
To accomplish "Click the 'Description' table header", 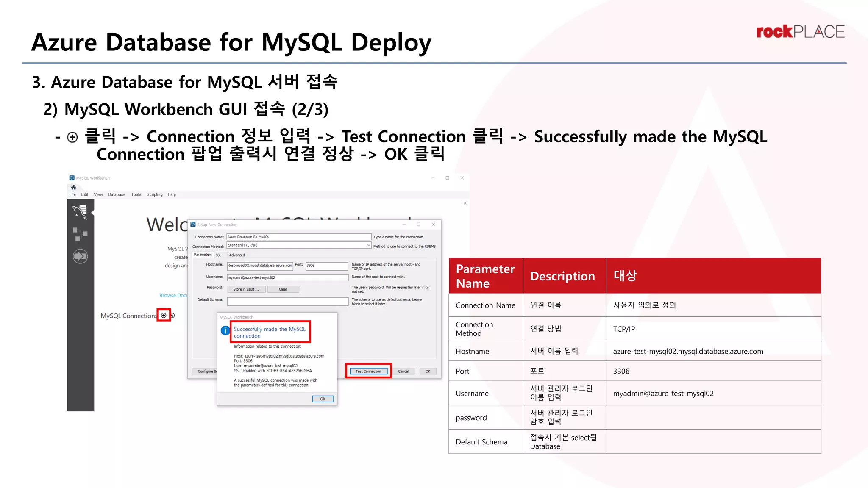I will 565,276.
